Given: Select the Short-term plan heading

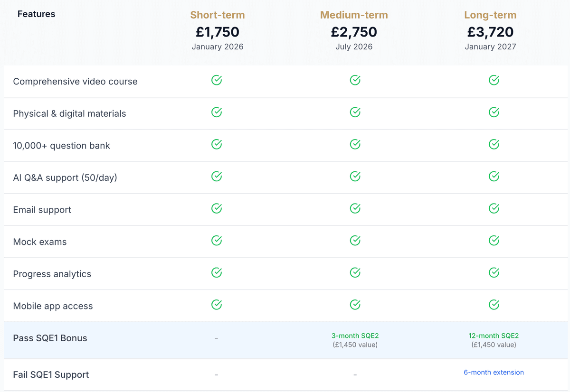Looking at the screenshot, I should pos(218,15).
